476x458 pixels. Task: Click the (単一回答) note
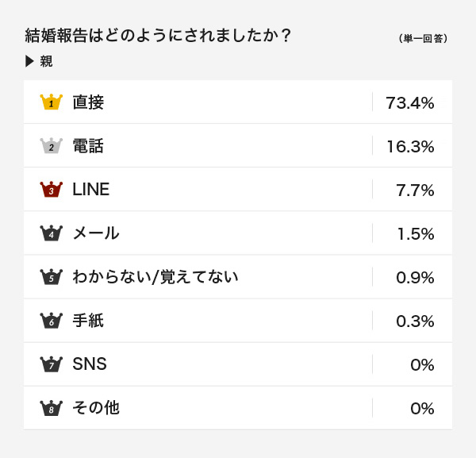(423, 38)
